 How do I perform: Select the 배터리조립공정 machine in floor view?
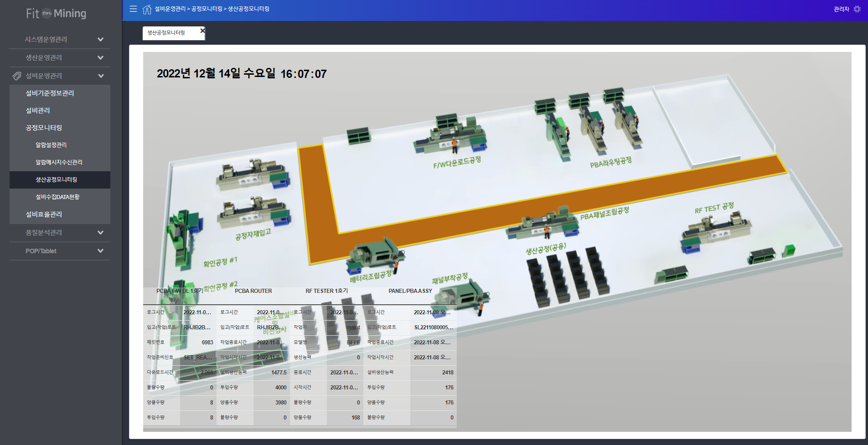click(x=375, y=254)
